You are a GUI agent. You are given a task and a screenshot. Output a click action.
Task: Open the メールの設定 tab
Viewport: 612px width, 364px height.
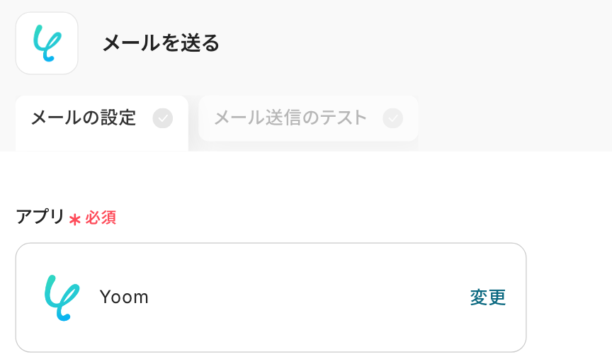click(84, 118)
